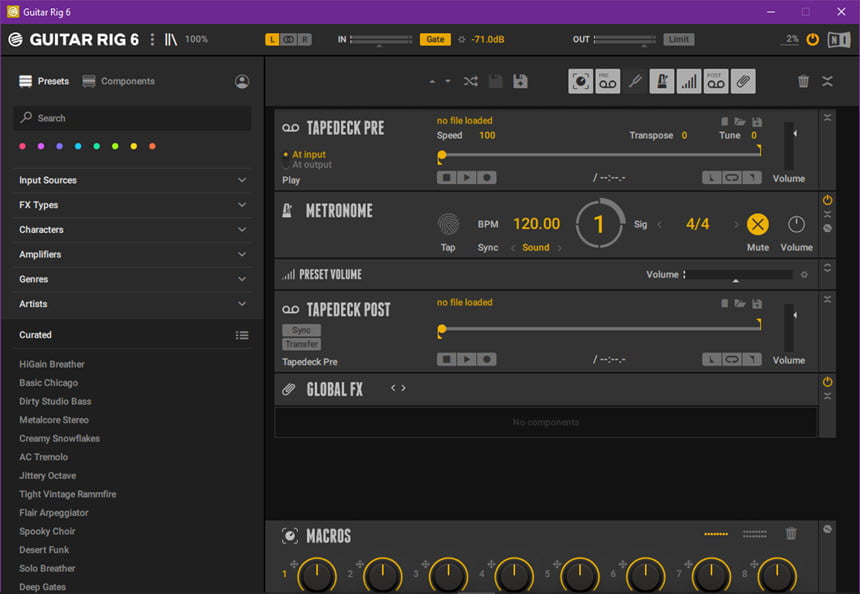This screenshot has height=594, width=860.
Task: Expand the Preset Volume component
Action: (827, 268)
